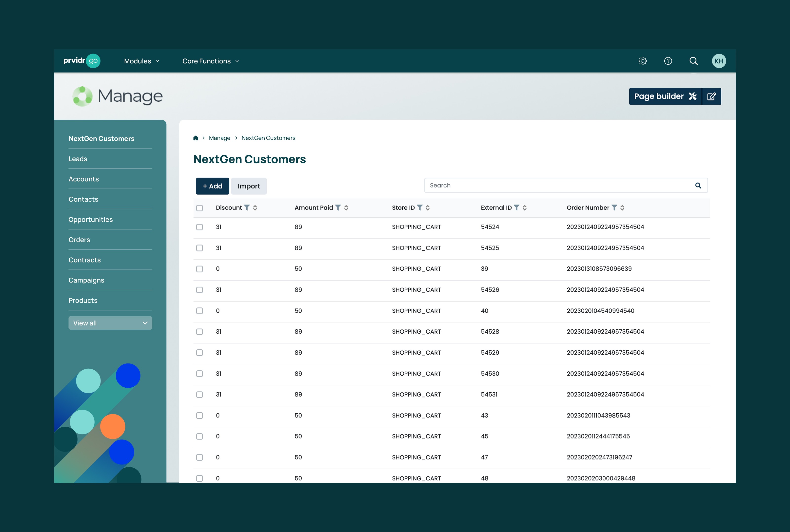Select Opportunities in the left sidebar
790x532 pixels.
point(91,219)
